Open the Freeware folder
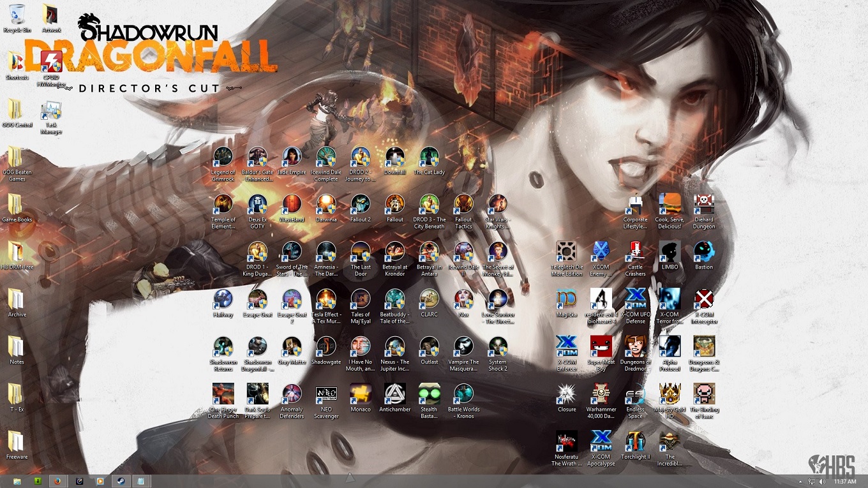868x488 pixels. 17,446
